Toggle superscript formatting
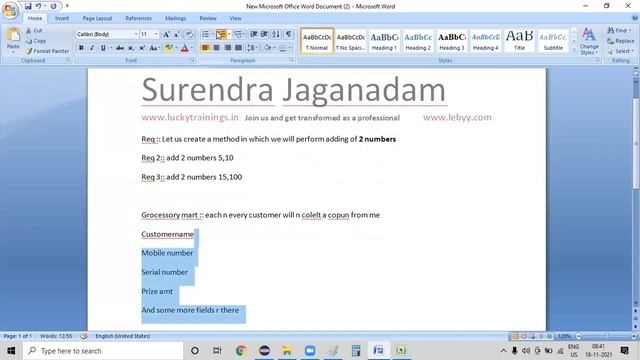Image resolution: width=640 pixels, height=360 pixels. tap(142, 48)
